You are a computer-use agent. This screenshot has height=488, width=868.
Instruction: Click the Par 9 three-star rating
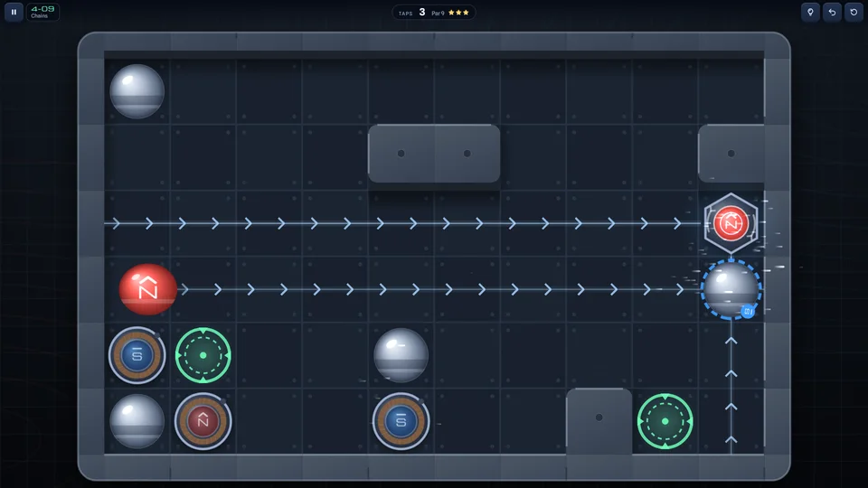[x=450, y=13]
